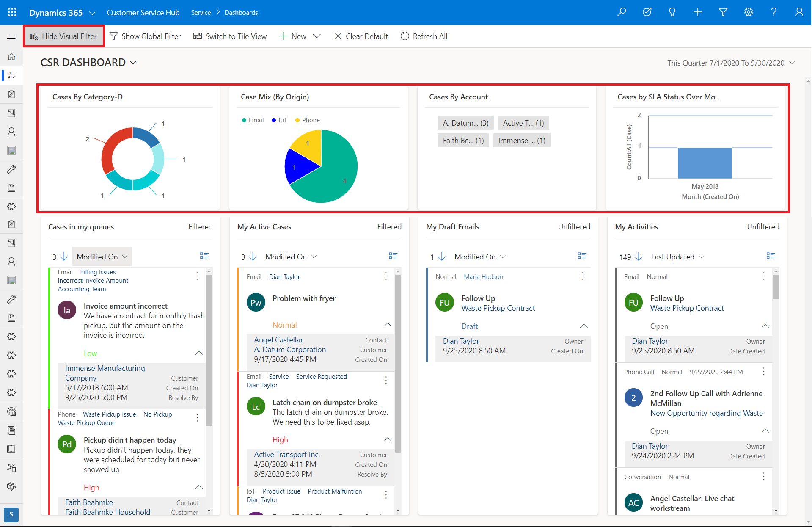Open the Activities clipboard sidebar icon
Viewport: 812px width, 527px height.
point(11,94)
